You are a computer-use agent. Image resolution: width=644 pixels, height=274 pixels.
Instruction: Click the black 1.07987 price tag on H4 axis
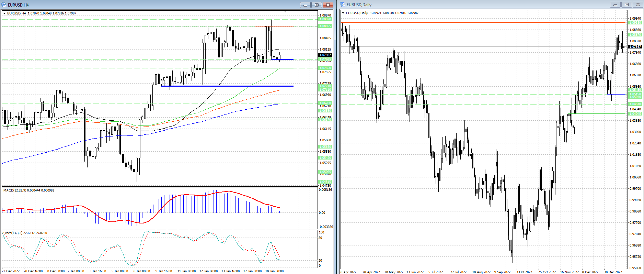tap(325, 55)
